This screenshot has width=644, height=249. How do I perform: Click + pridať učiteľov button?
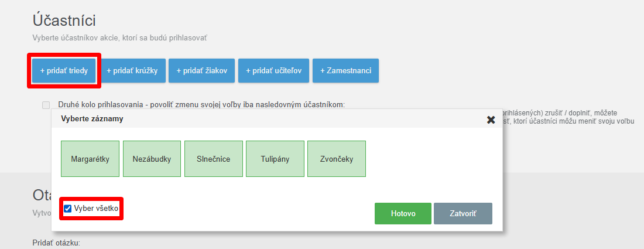tap(273, 70)
